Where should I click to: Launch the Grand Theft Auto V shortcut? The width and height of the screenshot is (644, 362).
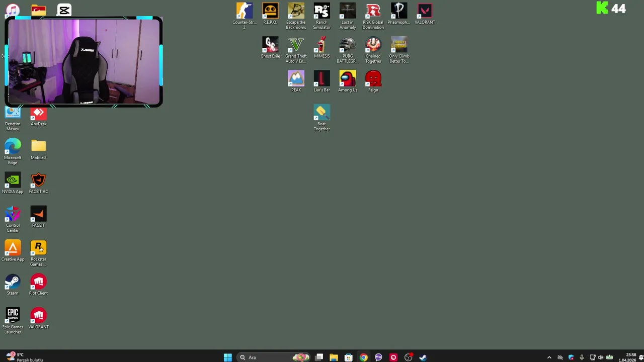pos(296,50)
